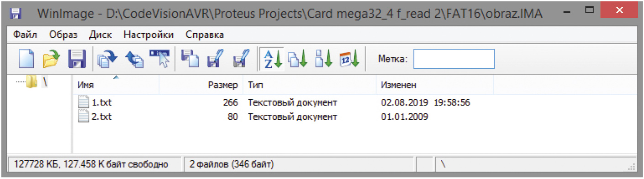This screenshot has width=644, height=179.
Task: Create a new image with the blank page icon
Action: [x=26, y=59]
